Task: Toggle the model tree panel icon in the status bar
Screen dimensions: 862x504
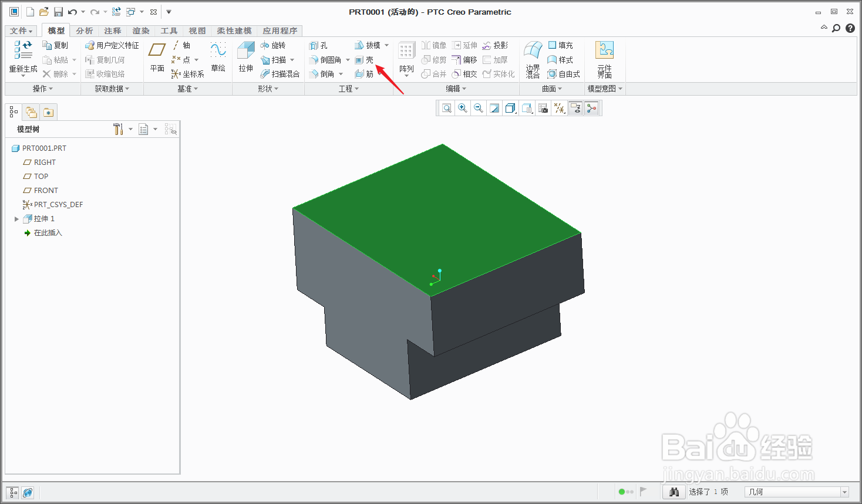Action: pos(13,493)
